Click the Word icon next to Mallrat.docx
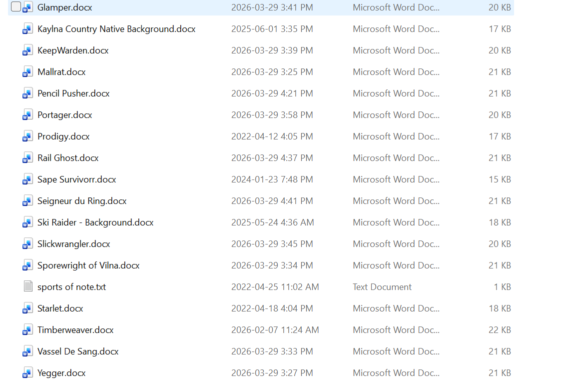The width and height of the screenshot is (588, 386). click(27, 72)
